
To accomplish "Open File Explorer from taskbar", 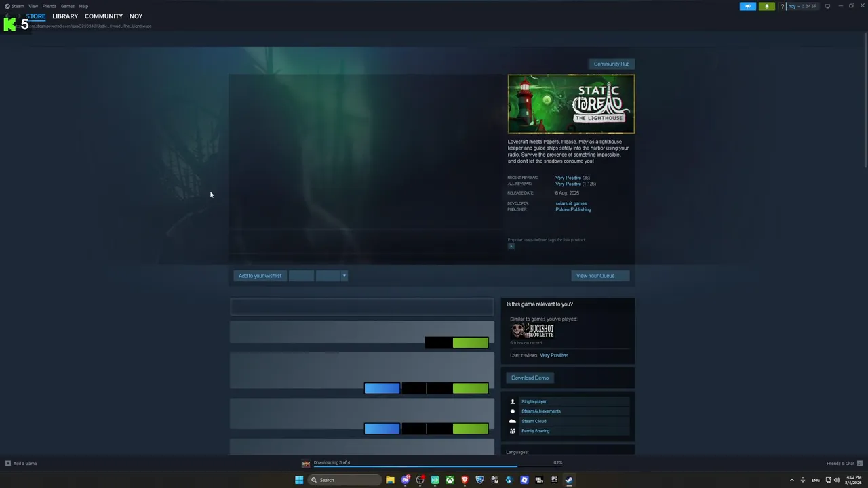I will click(390, 480).
